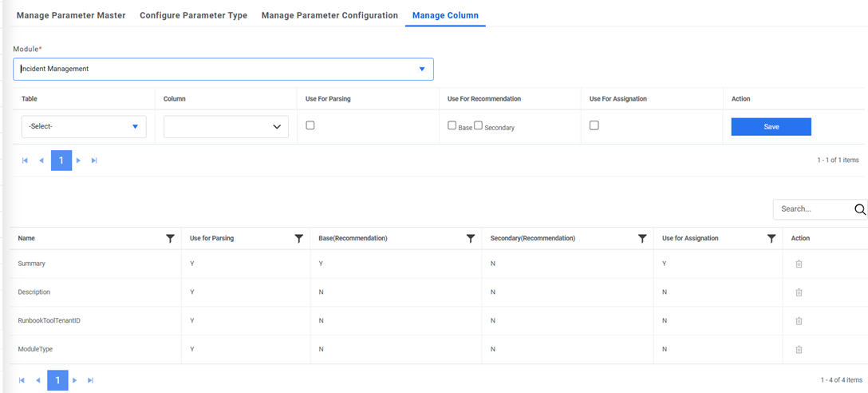Click the search magnifier icon
Viewport: 868px width, 393px height.
860,209
